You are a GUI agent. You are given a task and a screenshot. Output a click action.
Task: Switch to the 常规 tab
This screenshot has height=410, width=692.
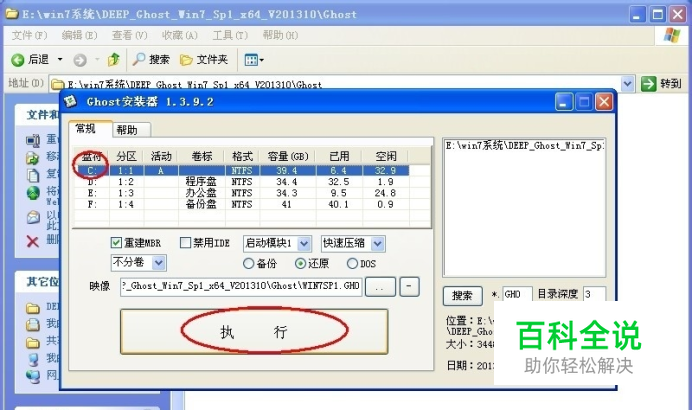click(90, 128)
